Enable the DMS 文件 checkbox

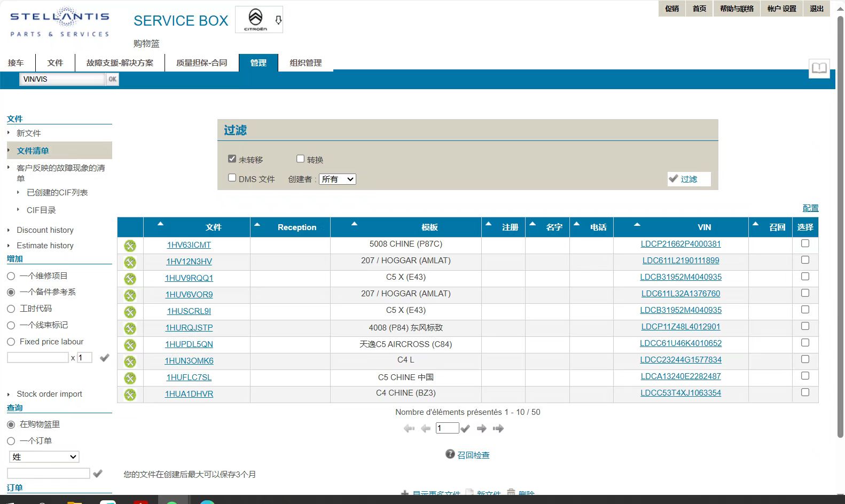[x=232, y=178]
